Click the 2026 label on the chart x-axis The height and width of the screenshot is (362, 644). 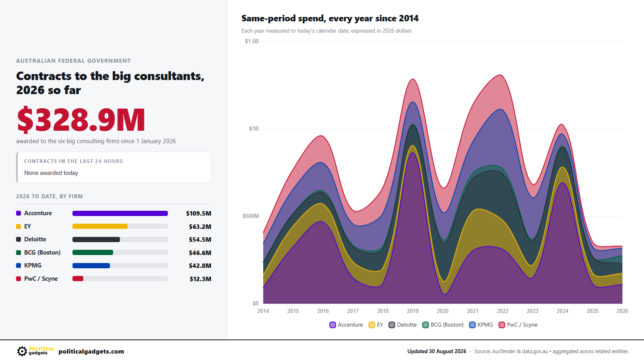(x=622, y=311)
